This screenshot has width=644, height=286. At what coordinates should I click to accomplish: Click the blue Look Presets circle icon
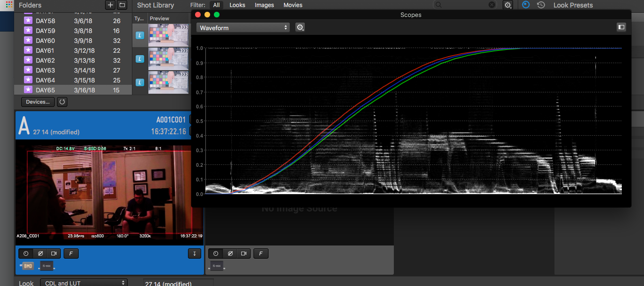(526, 5)
